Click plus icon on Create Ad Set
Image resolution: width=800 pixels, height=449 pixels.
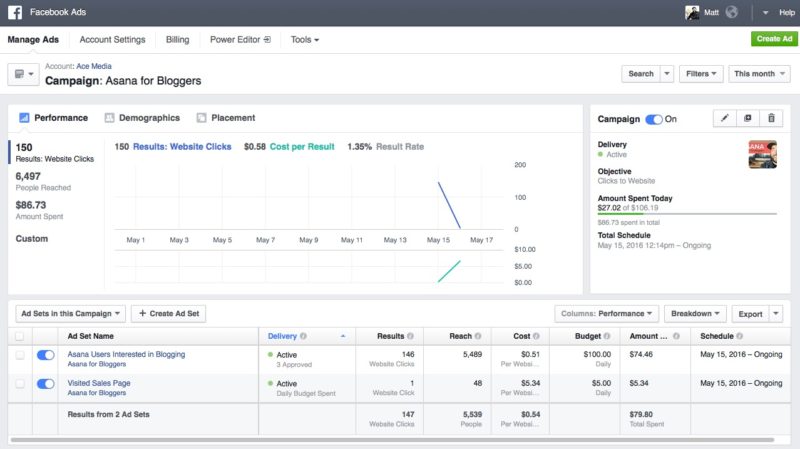142,313
